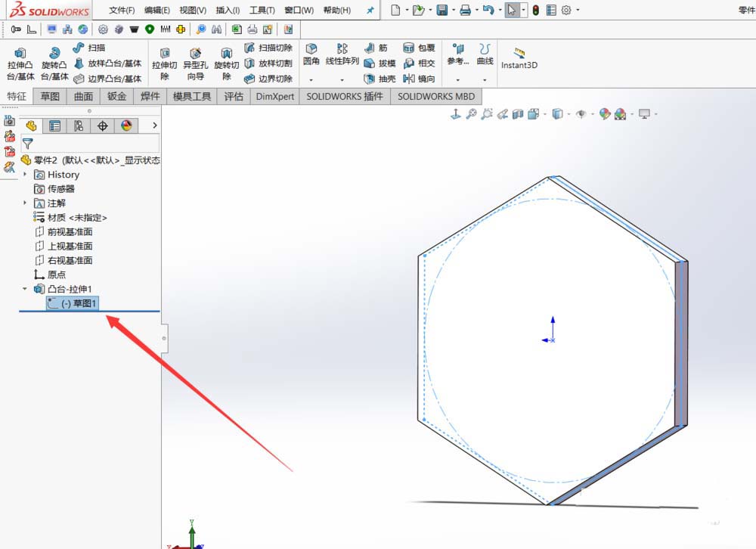The image size is (756, 549).
Task: Open the 视图(V) menu
Action: tap(193, 10)
